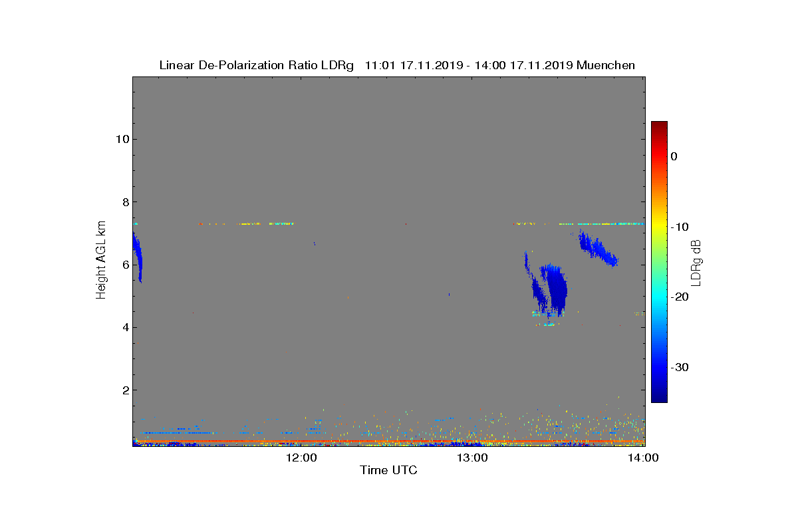Click the colorbar tick value -10
The width and height of the screenshot is (798, 532).
click(680, 227)
